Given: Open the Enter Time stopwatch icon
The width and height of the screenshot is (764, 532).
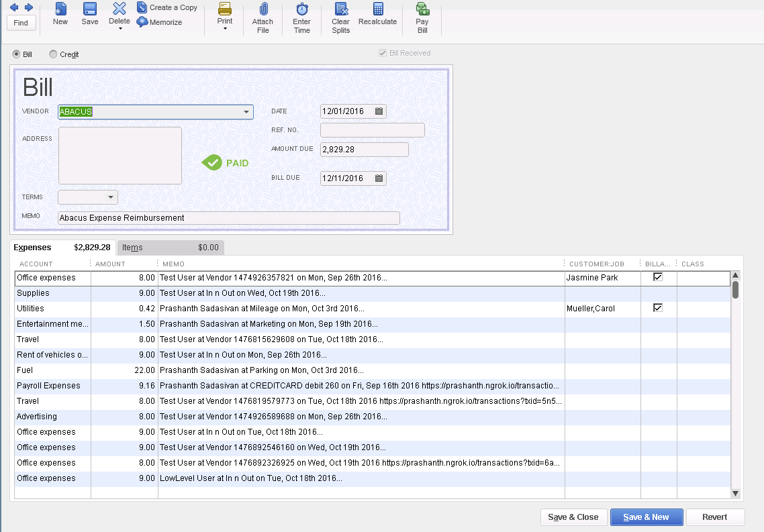Looking at the screenshot, I should pyautogui.click(x=302, y=9).
